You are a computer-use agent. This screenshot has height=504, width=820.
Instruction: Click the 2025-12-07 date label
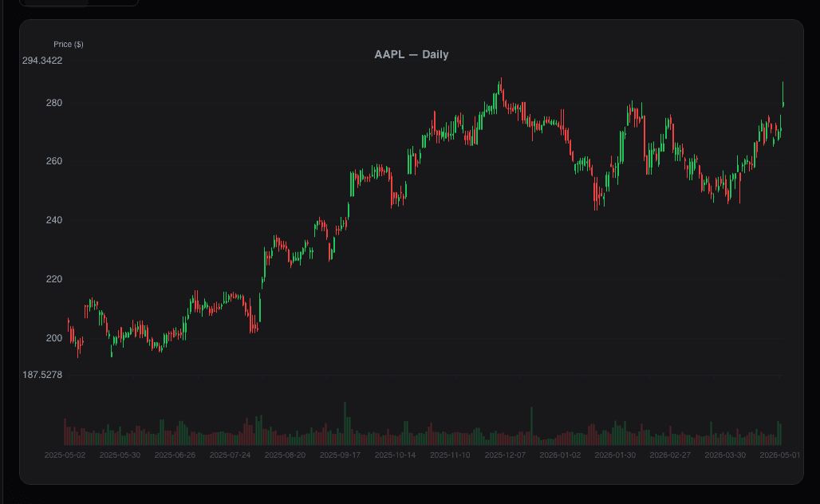click(505, 455)
